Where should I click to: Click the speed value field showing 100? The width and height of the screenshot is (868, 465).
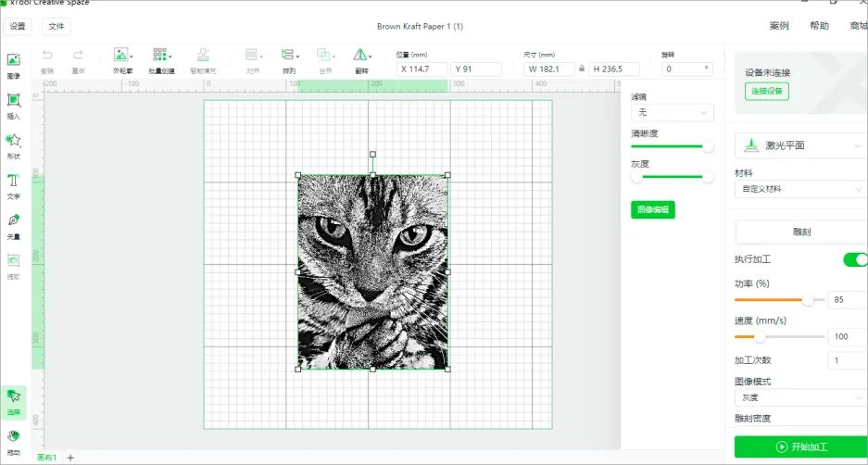(x=848, y=336)
